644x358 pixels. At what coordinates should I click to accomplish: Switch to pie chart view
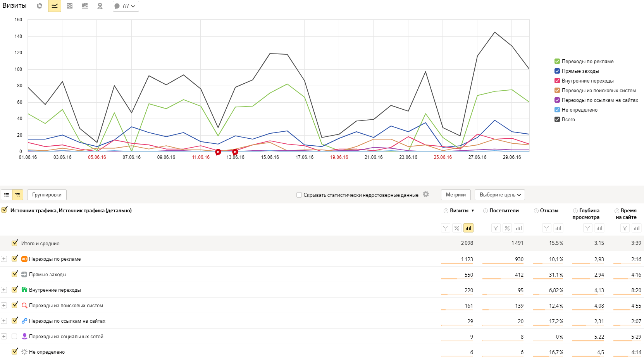tap(40, 6)
